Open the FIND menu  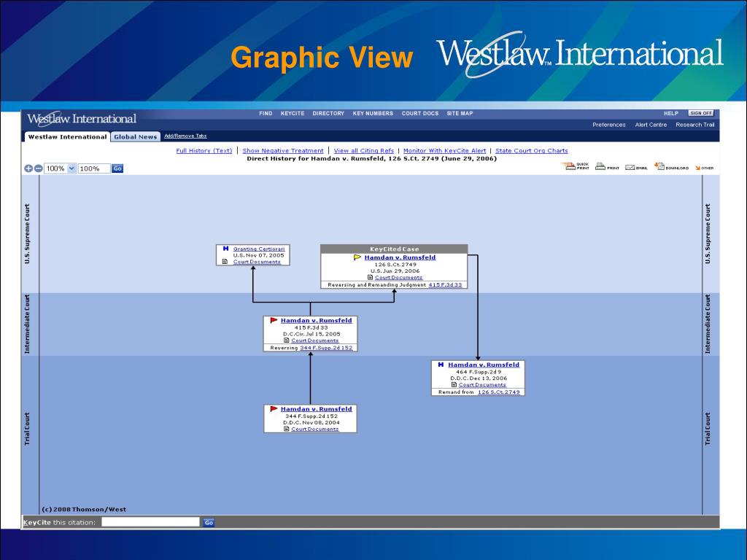point(266,113)
